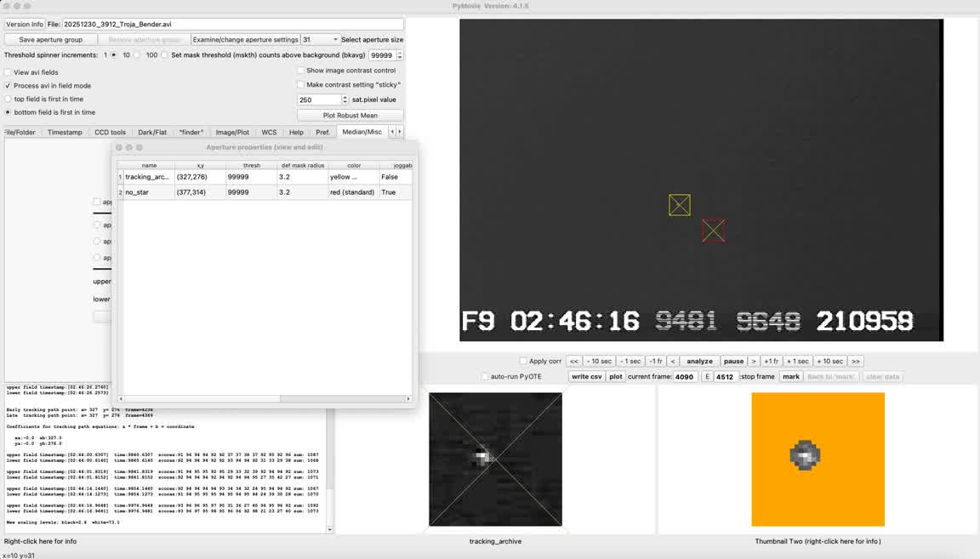The height and width of the screenshot is (559, 980).
Task: Jump to last frame with >> button
Action: [856, 362]
